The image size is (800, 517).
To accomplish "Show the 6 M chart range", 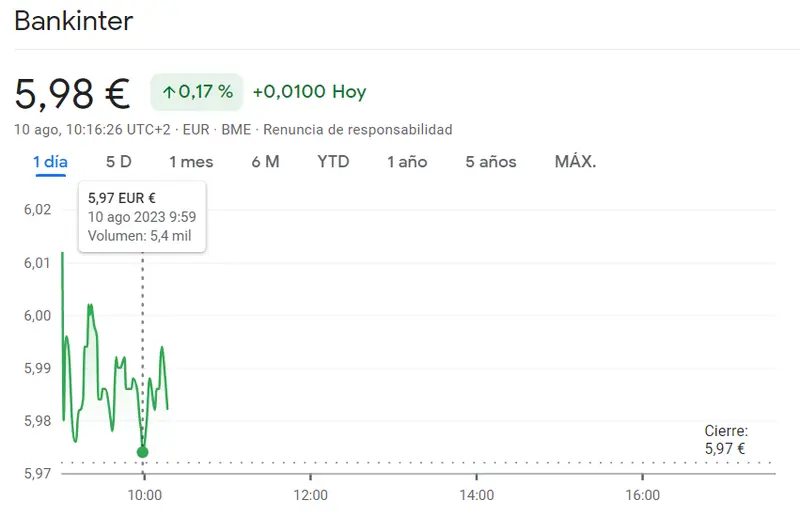I will click(265, 162).
